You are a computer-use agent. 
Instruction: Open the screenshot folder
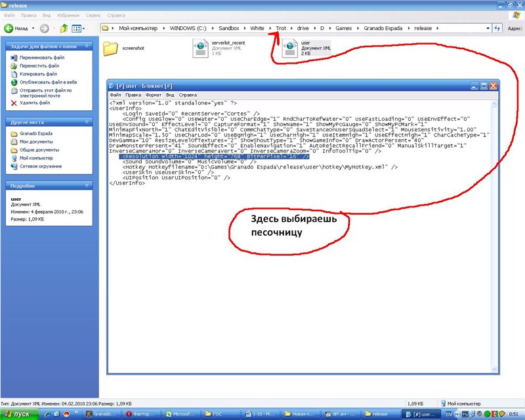(110, 48)
